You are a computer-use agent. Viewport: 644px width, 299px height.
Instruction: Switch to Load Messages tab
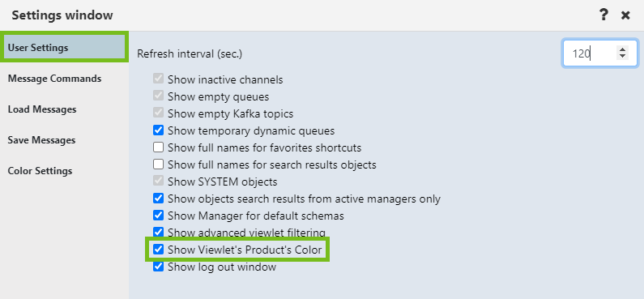point(42,109)
